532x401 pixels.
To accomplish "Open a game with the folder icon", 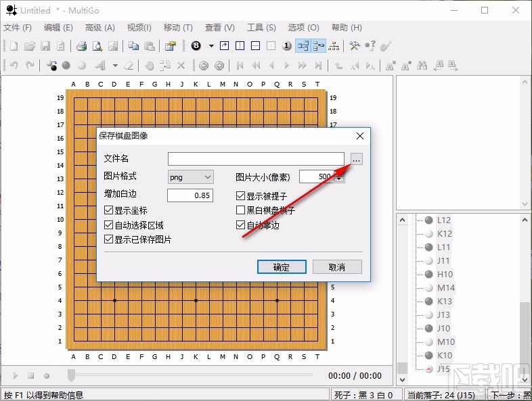I will point(30,46).
